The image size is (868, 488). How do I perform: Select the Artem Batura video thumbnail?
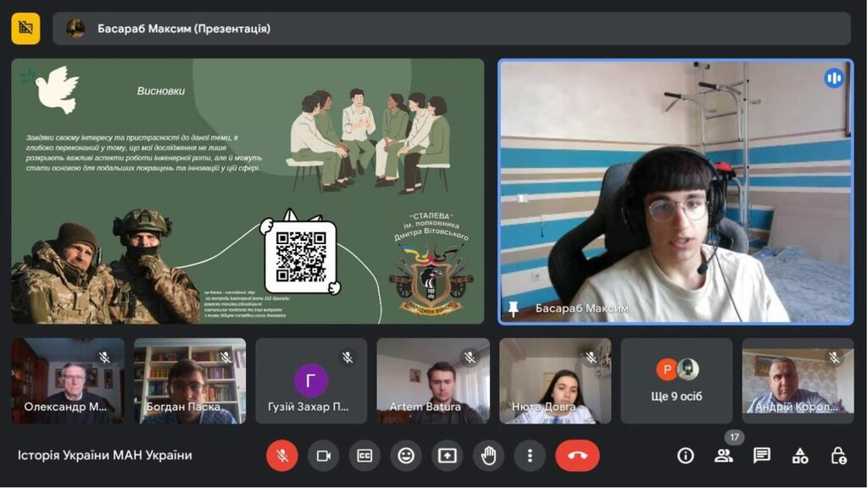(x=433, y=381)
